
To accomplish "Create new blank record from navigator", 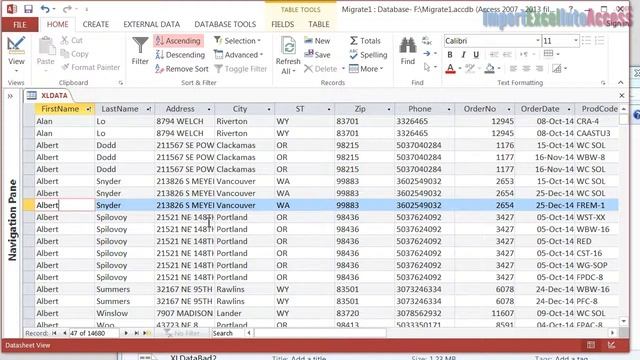I will click(x=146, y=333).
